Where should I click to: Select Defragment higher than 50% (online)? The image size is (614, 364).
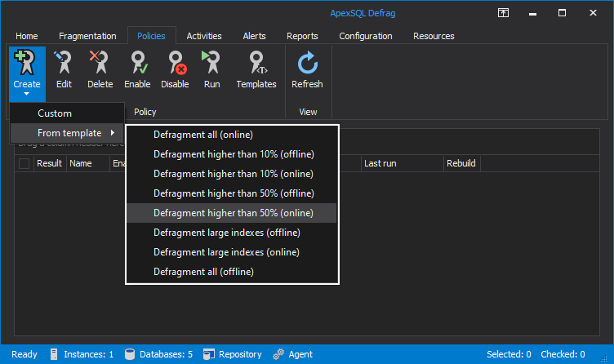click(232, 213)
